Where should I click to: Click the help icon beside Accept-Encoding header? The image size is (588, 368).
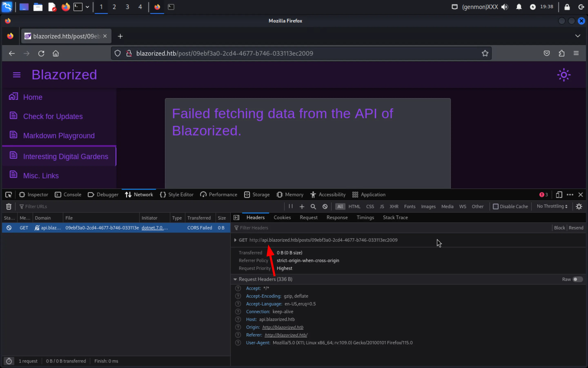pyautogui.click(x=238, y=296)
